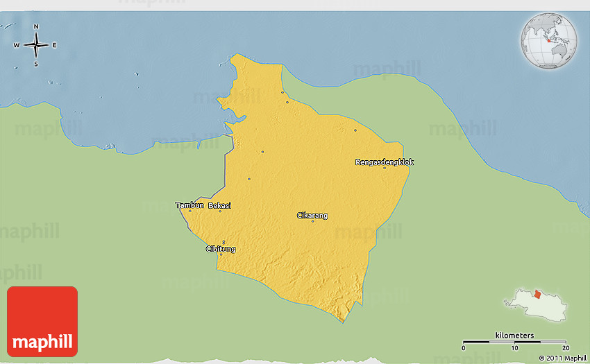Click the marker dot below Cibitung label

coord(221,254)
